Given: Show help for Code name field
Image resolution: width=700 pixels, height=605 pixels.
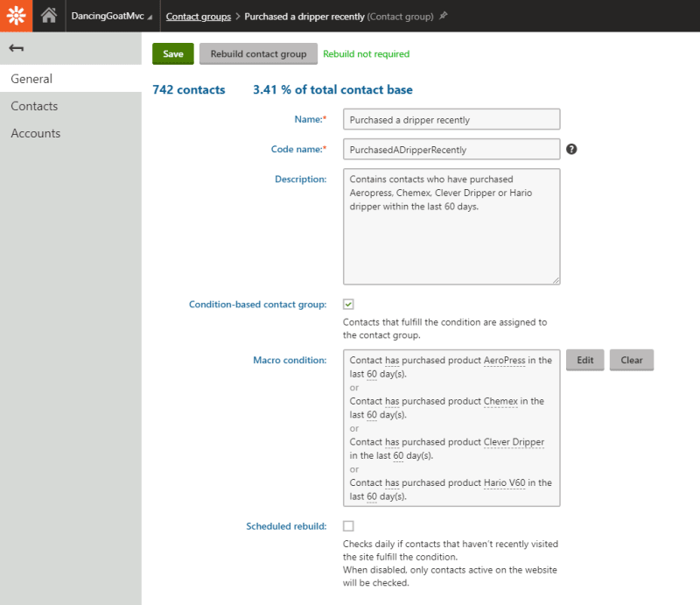Looking at the screenshot, I should (x=571, y=149).
